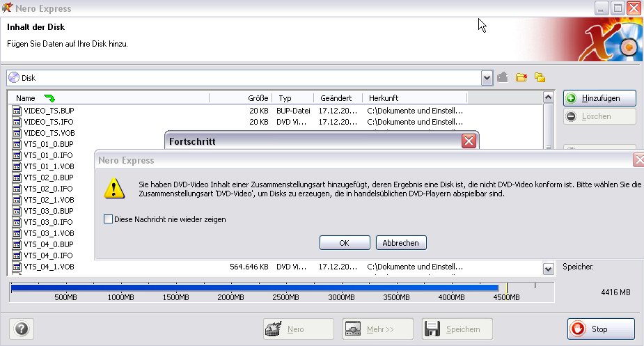The width and height of the screenshot is (644, 346).
Task: Select VIDEO_TS.BUP file name
Action: [x=49, y=111]
